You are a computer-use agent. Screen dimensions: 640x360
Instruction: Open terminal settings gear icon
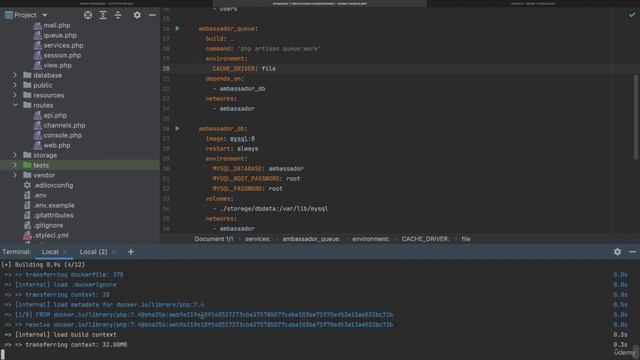point(618,252)
